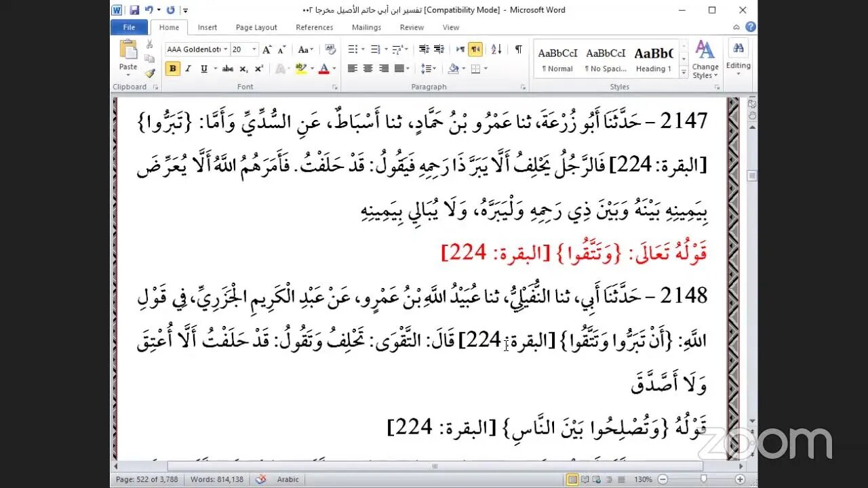Screen dimensions: 868x488
Task: Center the paragraph text
Action: click(368, 68)
